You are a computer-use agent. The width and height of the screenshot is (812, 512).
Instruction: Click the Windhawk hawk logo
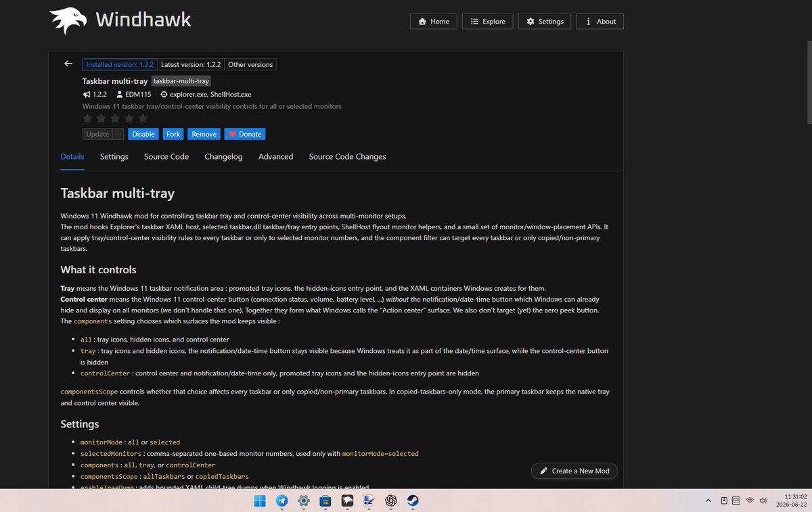click(68, 20)
